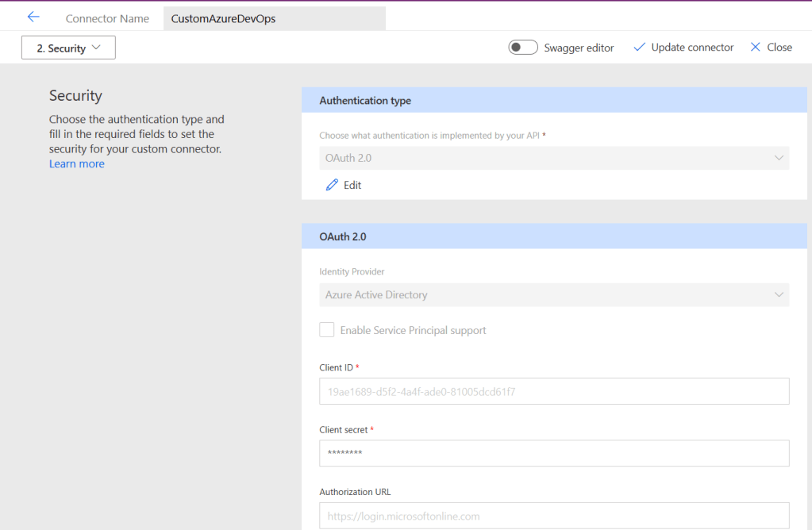Click the Client ID input field
The height and width of the screenshot is (530, 812).
tap(553, 391)
